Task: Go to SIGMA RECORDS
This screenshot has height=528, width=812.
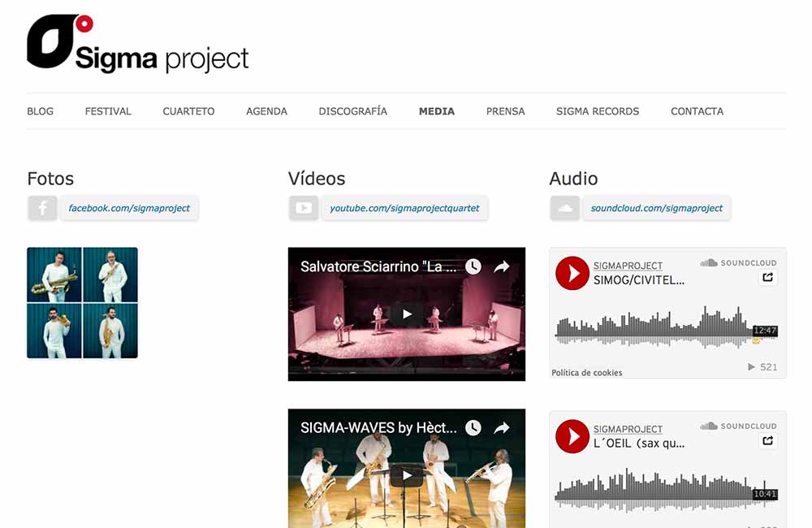Action: click(598, 111)
